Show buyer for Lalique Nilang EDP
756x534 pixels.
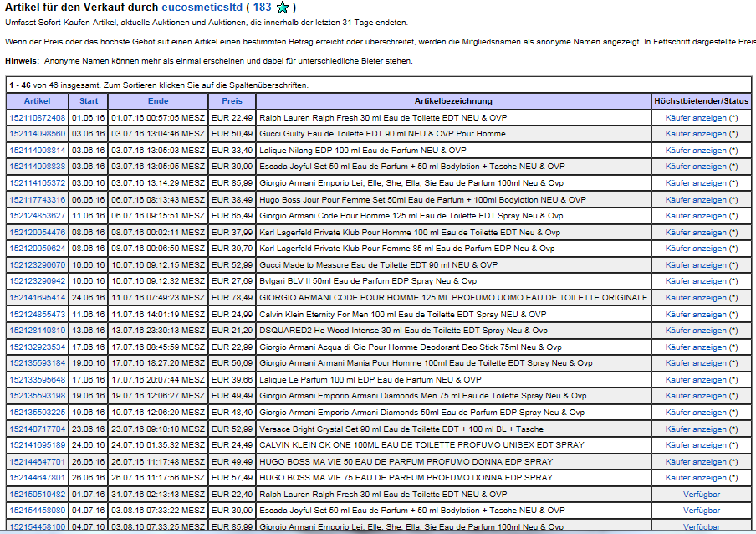(x=696, y=151)
